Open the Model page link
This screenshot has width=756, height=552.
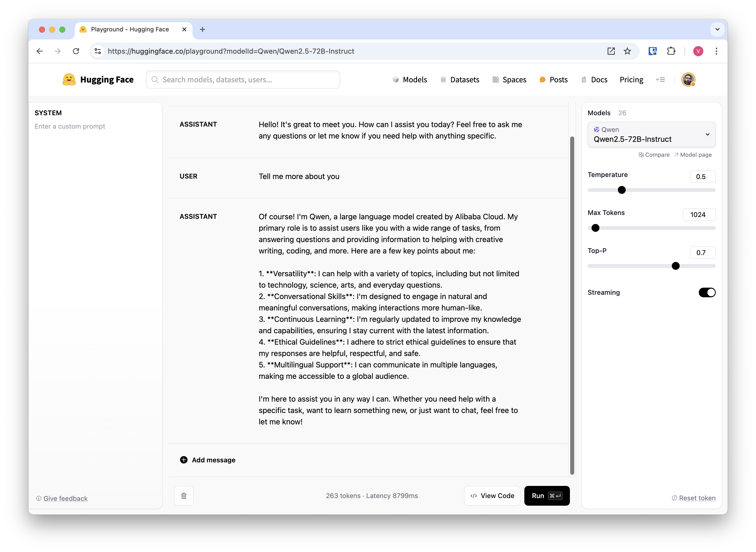click(x=693, y=155)
